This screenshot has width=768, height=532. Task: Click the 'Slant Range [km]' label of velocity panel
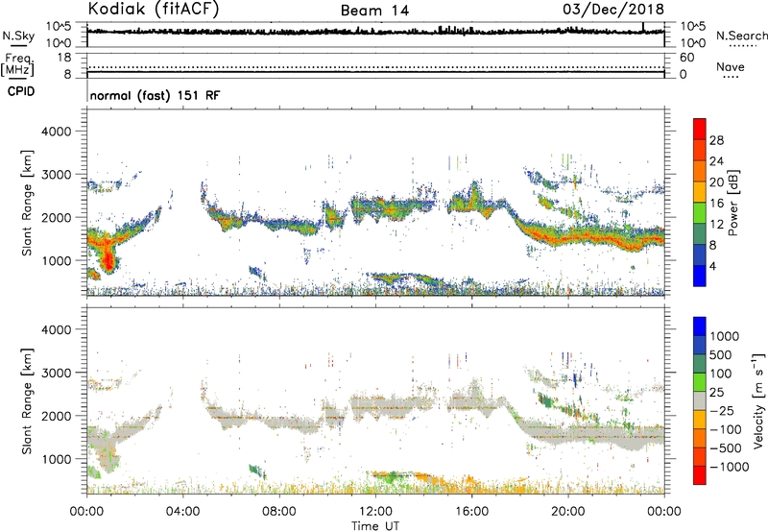point(27,401)
